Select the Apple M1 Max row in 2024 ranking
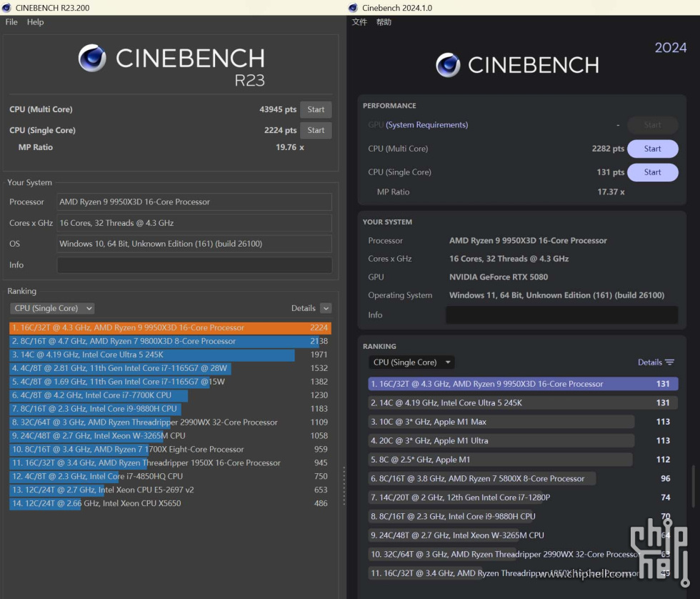700x599 pixels. tap(523, 422)
